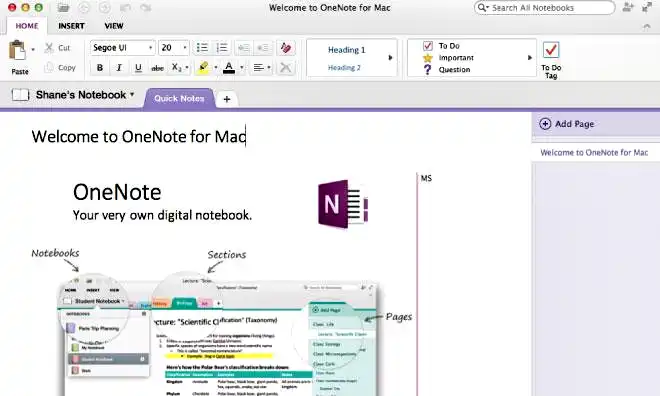The height and width of the screenshot is (396, 660).
Task: Open the Shane's Notebook dropdown
Action: click(x=85, y=95)
